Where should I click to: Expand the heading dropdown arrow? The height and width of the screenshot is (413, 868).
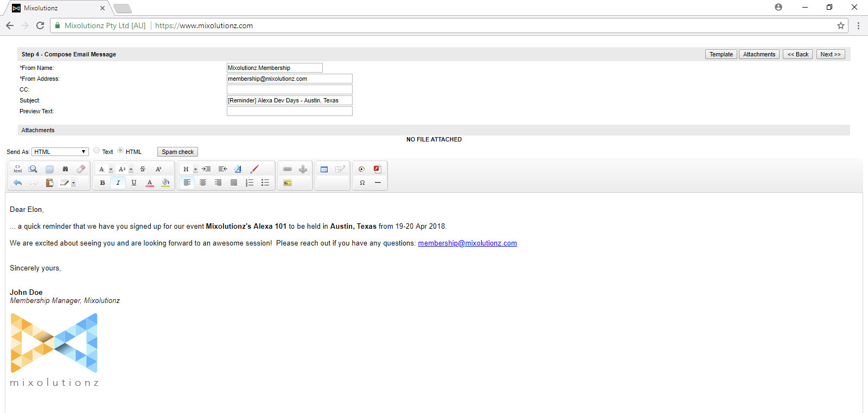pos(195,170)
